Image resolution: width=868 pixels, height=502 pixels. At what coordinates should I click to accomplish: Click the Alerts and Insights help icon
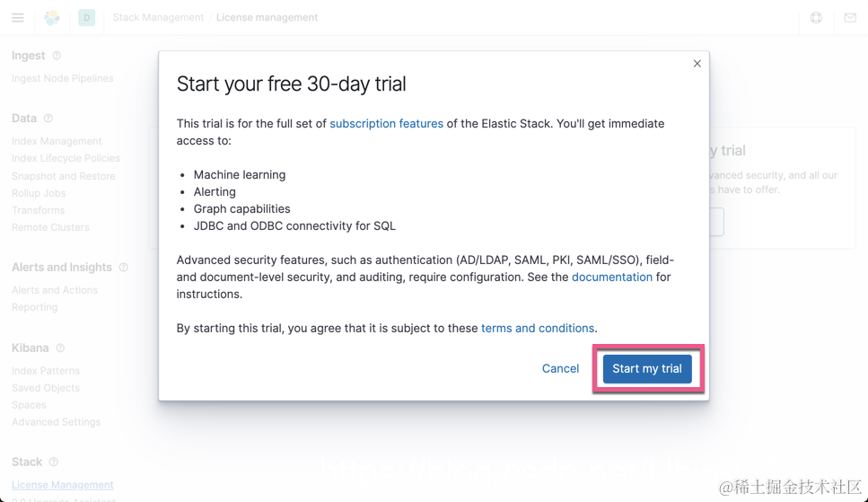(124, 268)
